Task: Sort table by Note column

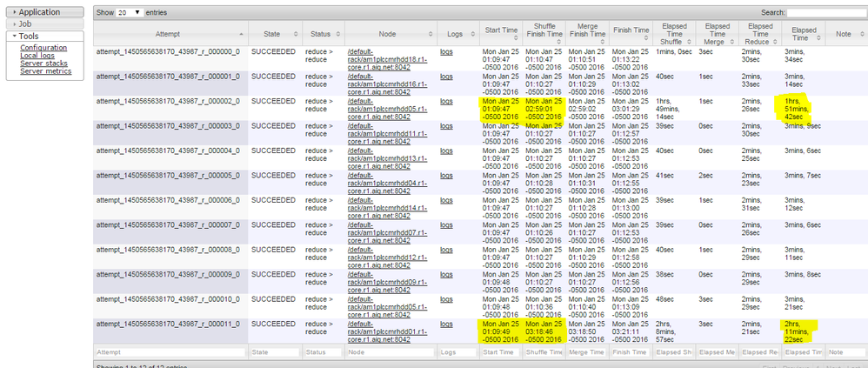Action: tap(846, 34)
